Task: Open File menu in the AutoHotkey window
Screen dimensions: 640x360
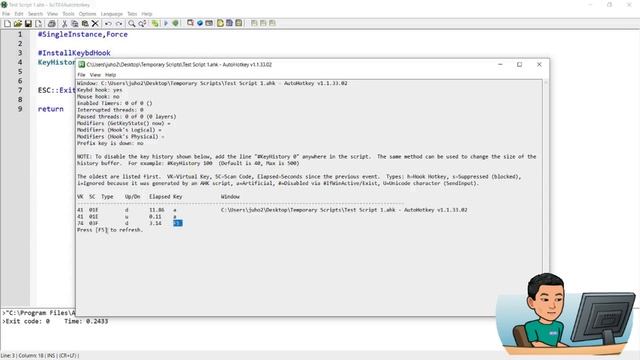Action: [81, 75]
